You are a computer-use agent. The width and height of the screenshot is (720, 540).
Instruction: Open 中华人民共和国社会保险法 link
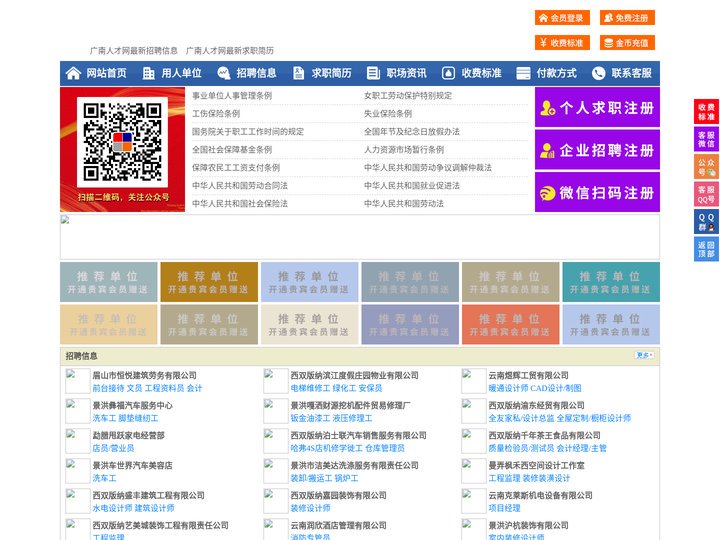(240, 203)
